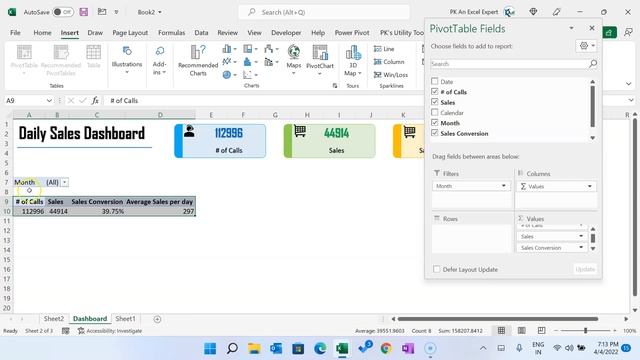Click the Excel Search (Alt+Q) box
Image resolution: width=640 pixels, height=360 pixels.
pyautogui.click(x=324, y=12)
